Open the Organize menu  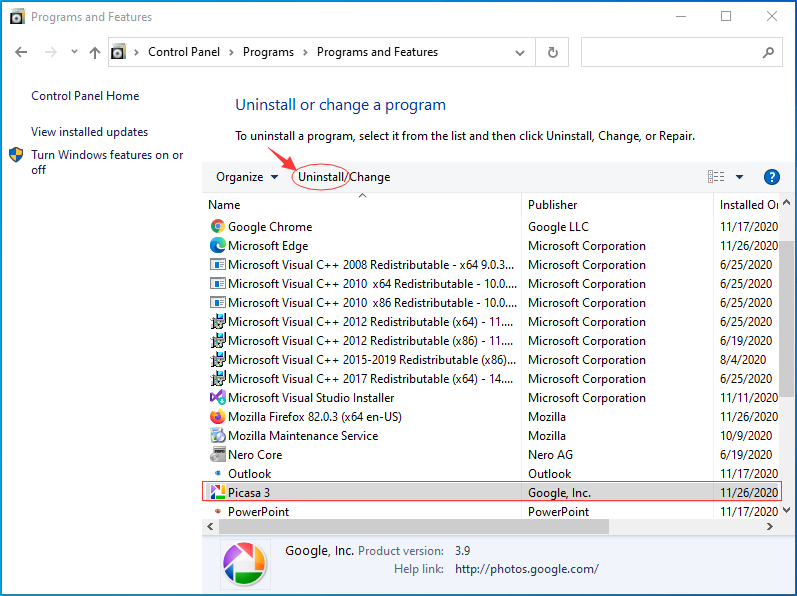(x=247, y=177)
